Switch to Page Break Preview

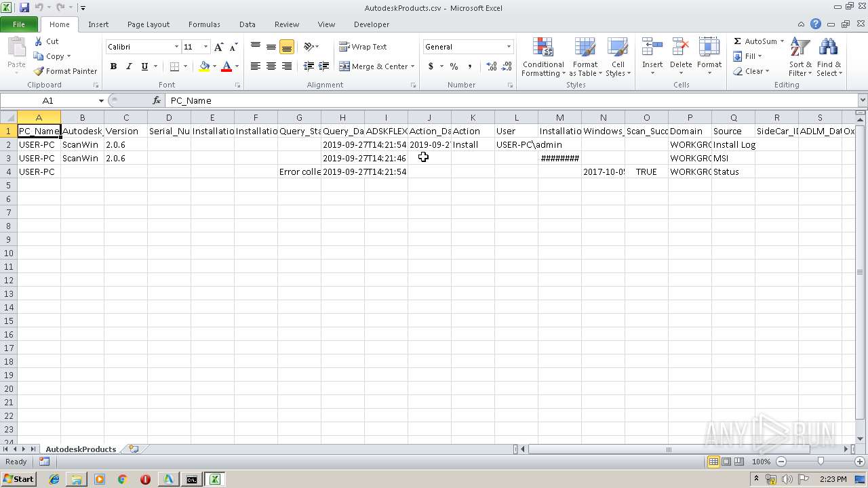pyautogui.click(x=738, y=462)
